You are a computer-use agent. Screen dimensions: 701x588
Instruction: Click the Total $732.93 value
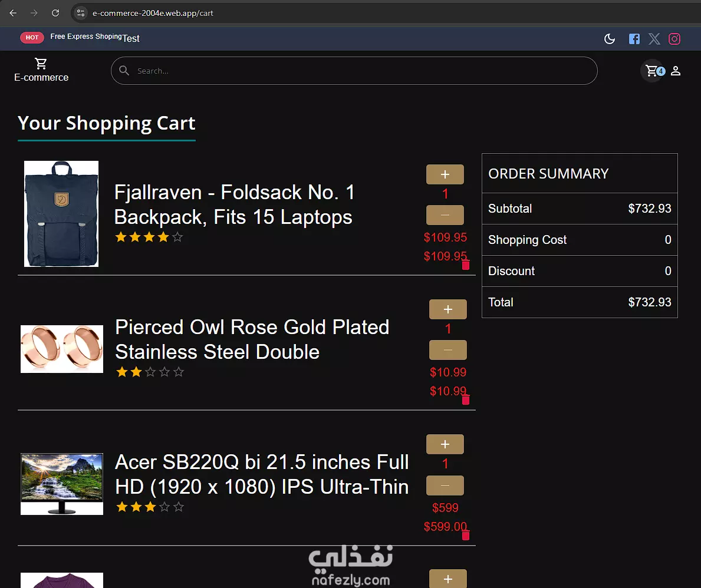point(650,302)
